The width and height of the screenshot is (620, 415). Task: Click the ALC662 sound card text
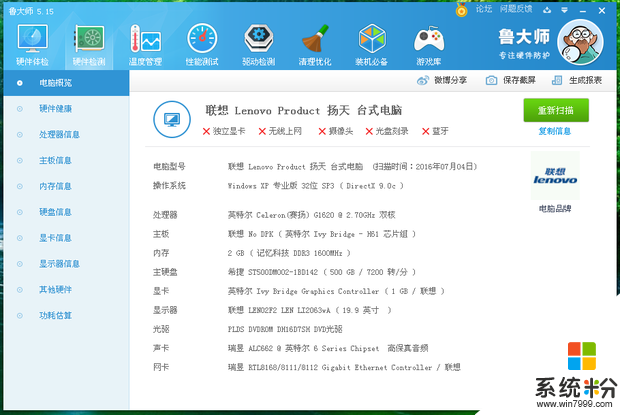pos(328,348)
